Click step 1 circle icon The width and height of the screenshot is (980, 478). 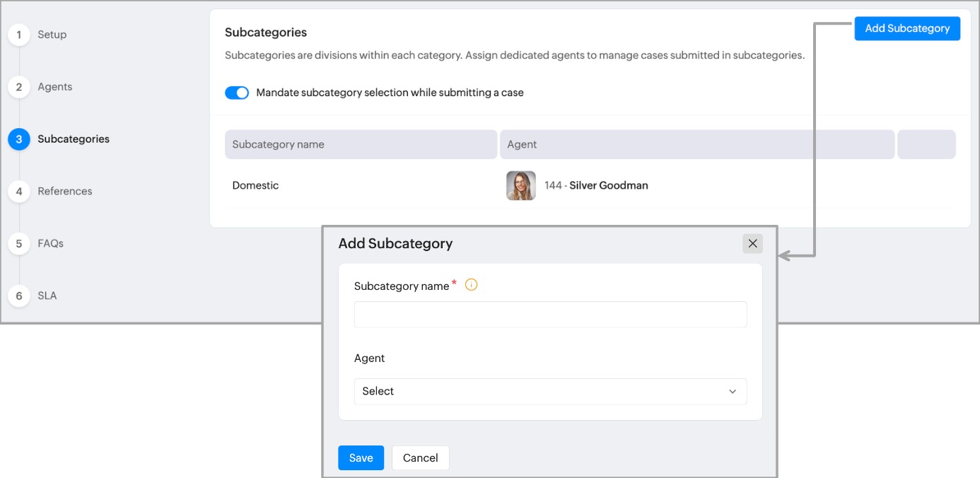point(19,35)
